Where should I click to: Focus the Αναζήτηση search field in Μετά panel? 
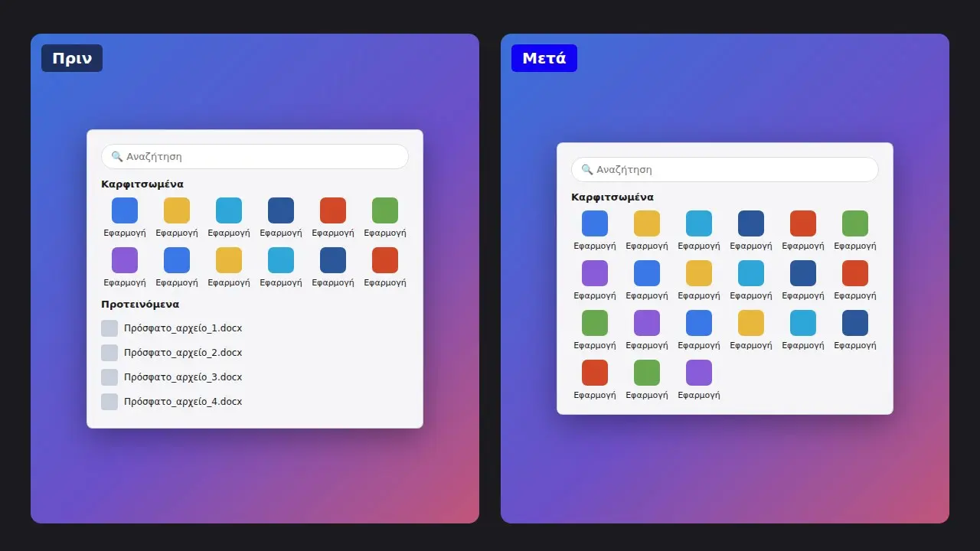(725, 169)
